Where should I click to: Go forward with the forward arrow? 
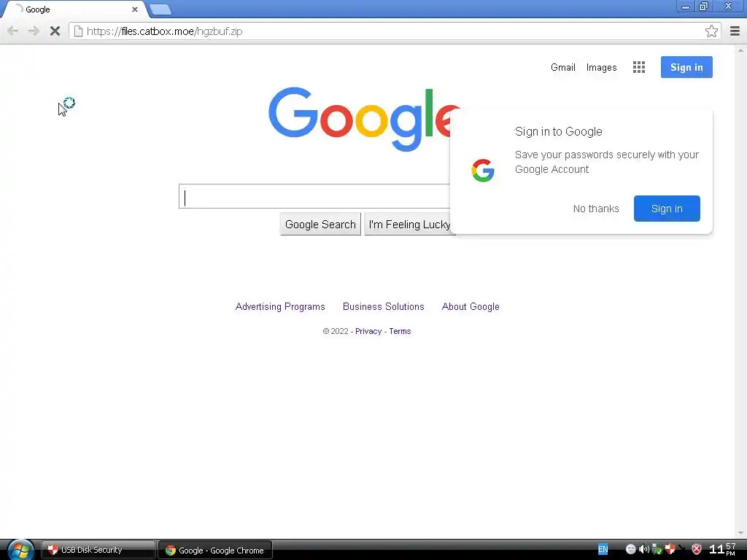point(34,31)
